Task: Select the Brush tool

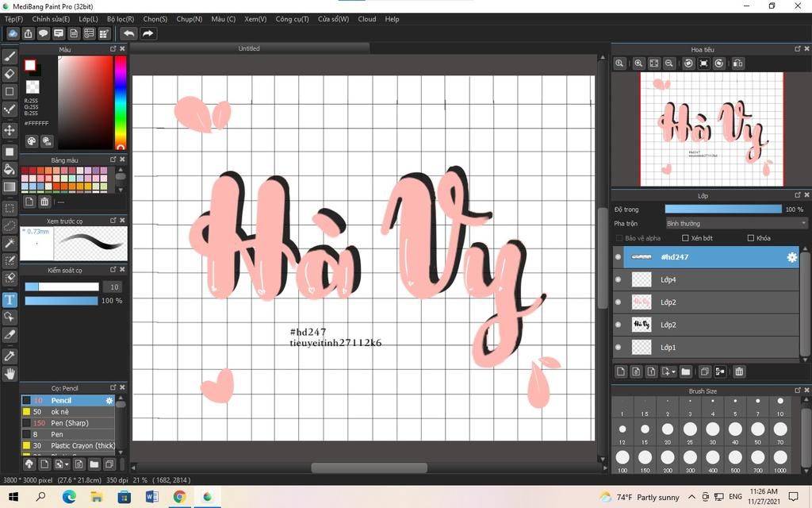Action: click(10, 56)
